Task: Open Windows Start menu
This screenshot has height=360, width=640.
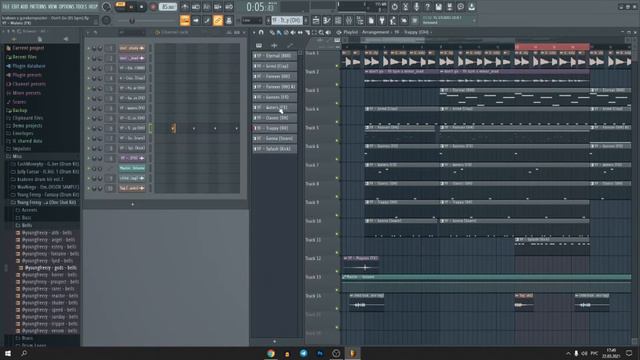Action: click(x=8, y=353)
